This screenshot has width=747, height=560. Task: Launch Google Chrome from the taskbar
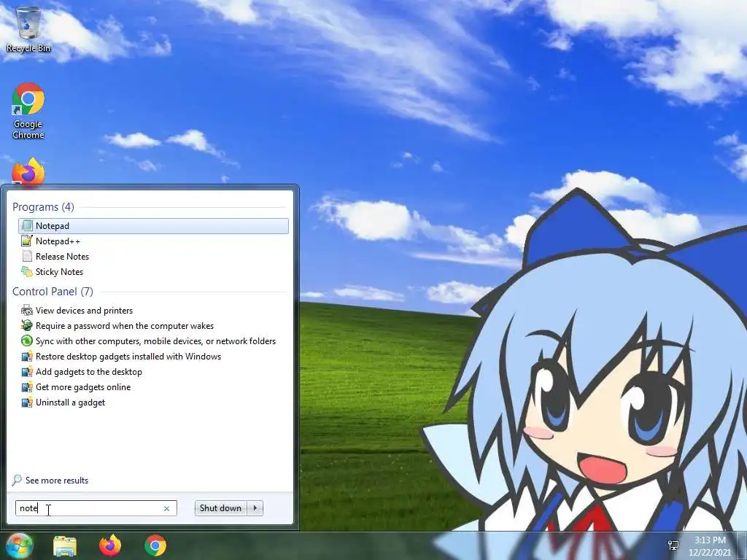coord(155,545)
